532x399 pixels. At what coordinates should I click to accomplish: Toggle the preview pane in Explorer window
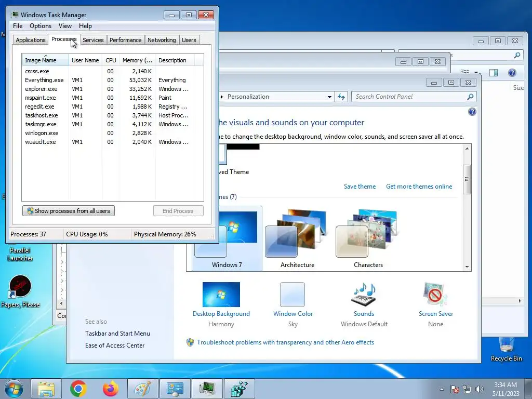point(494,73)
